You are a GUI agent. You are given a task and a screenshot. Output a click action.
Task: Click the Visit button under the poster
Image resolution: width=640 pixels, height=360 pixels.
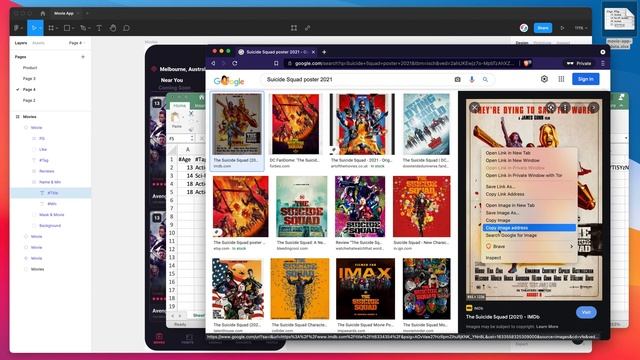click(586, 312)
